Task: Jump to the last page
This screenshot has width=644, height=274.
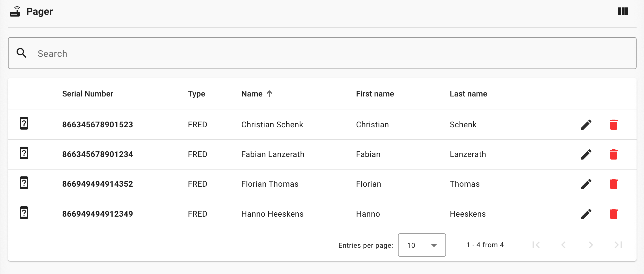Action: (618, 245)
